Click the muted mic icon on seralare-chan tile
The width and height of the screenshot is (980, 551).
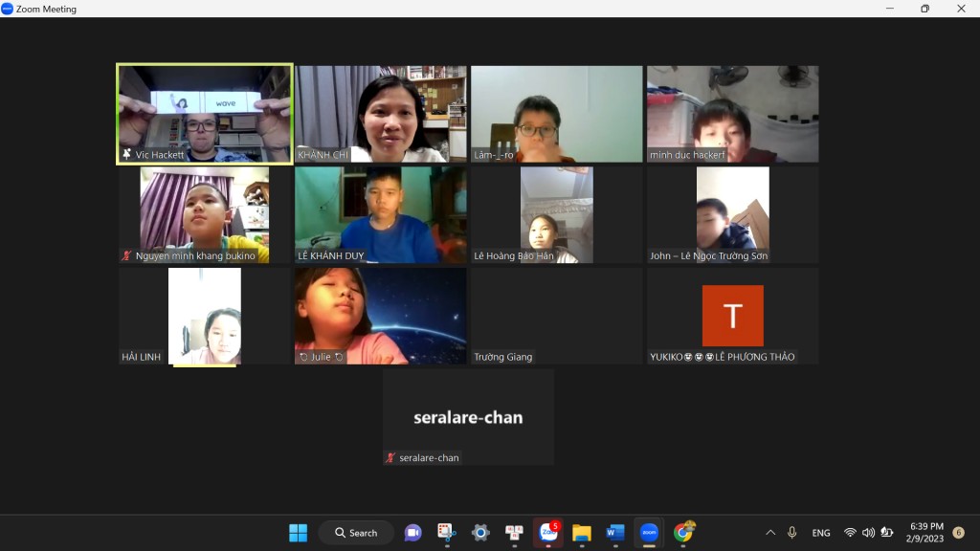point(390,458)
